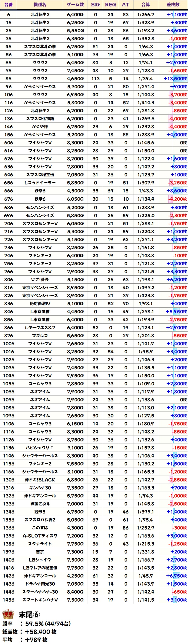Viewport: 188px width, 644px height.
Task: Click the +8,600枚 difference bar value
Action: (177, 191)
